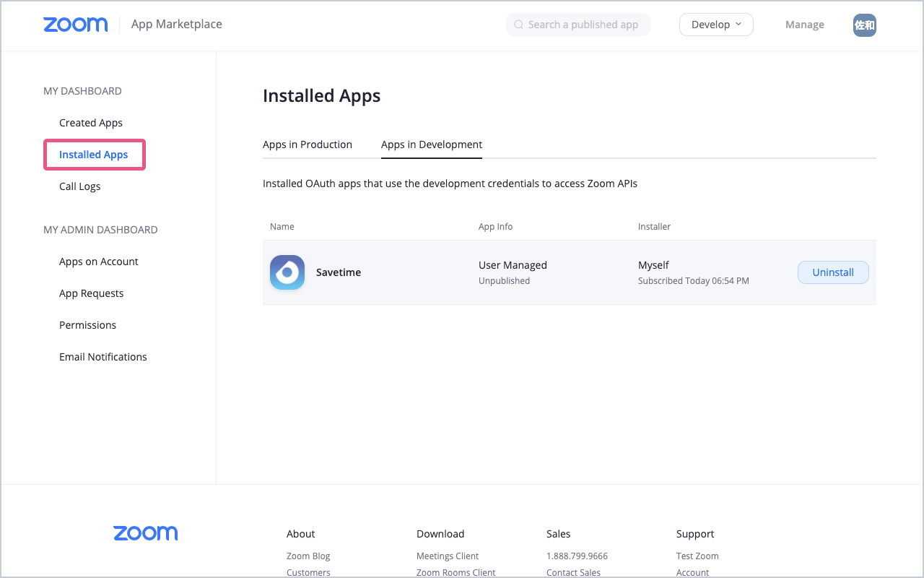Switch to Apps in Production tab

coord(308,144)
